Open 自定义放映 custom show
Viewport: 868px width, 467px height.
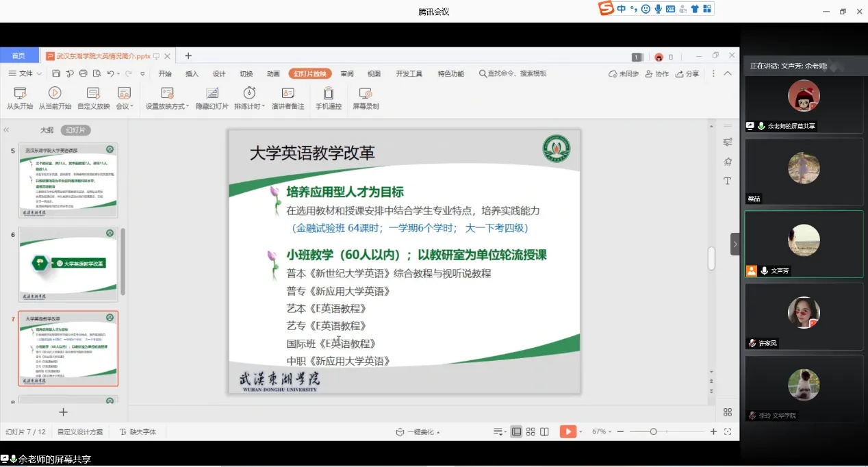(x=93, y=93)
